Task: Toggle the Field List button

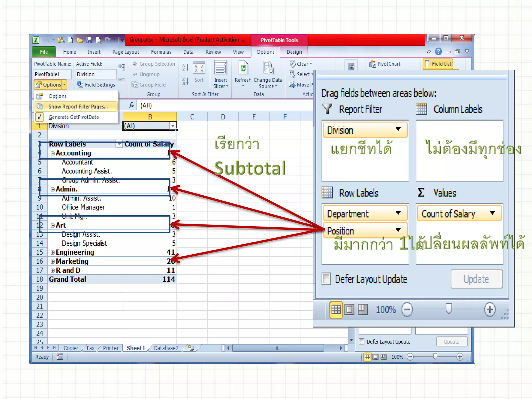Action: (438, 64)
